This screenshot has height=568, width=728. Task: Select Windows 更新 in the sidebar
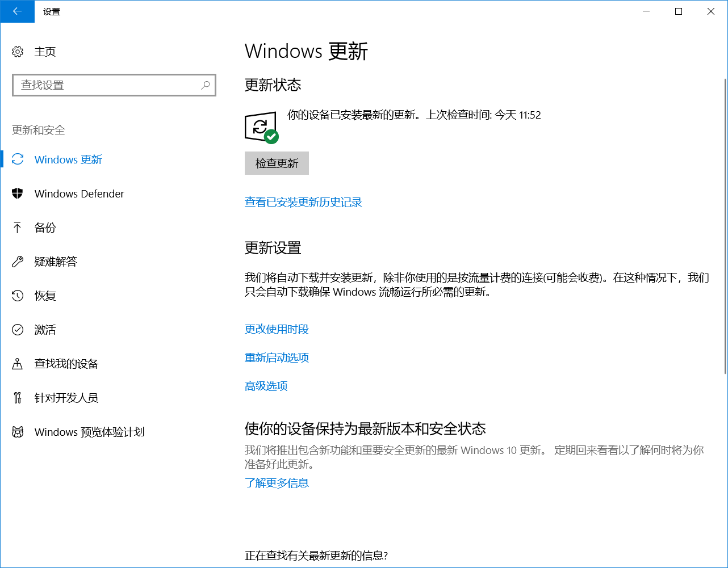pos(114,159)
